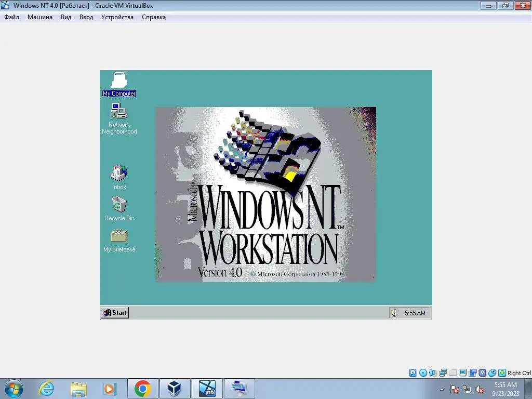The width and height of the screenshot is (532, 399).
Task: Click the VirtualBox optical disc status icon
Action: [x=423, y=373]
